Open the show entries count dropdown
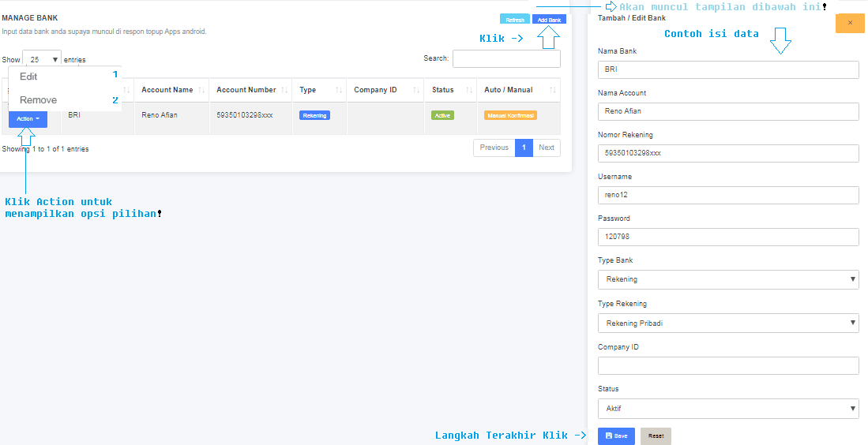 click(x=42, y=59)
